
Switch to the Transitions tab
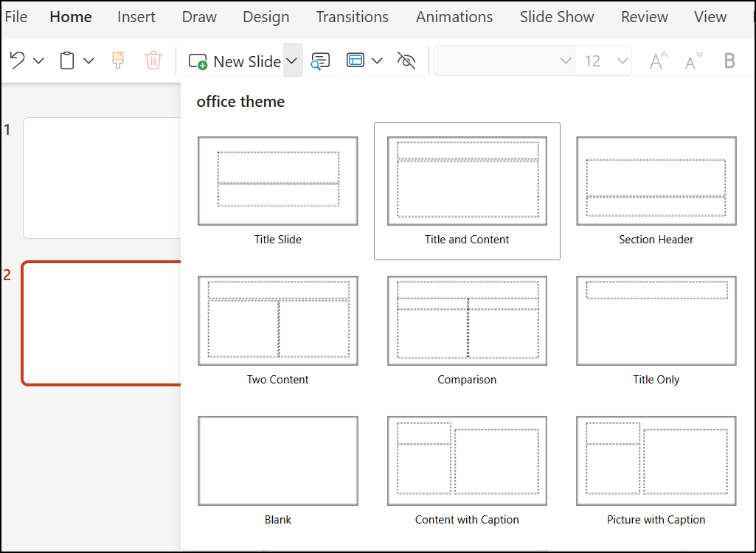pyautogui.click(x=352, y=16)
